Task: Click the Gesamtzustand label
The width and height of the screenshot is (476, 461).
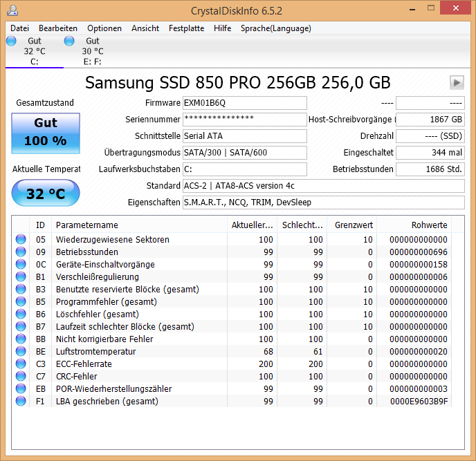Action: coord(45,103)
